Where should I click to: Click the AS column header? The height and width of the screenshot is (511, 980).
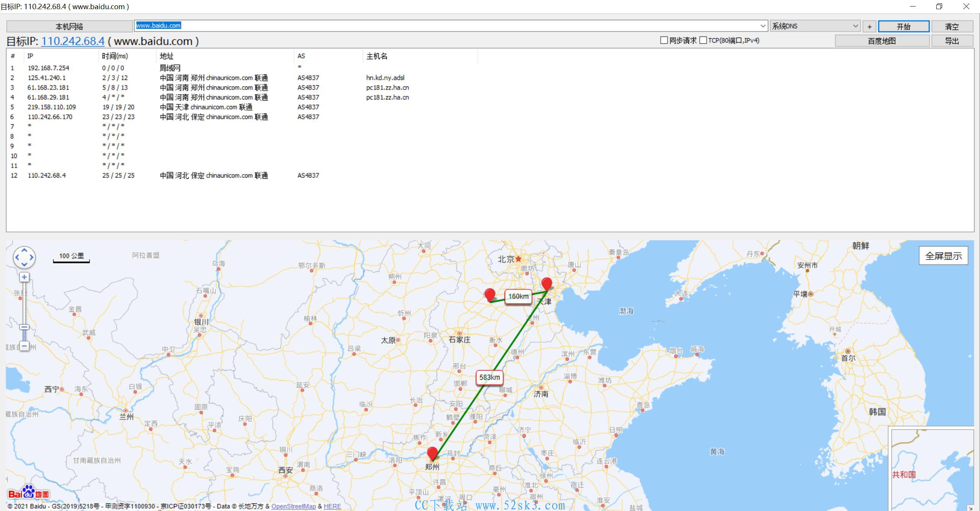329,56
